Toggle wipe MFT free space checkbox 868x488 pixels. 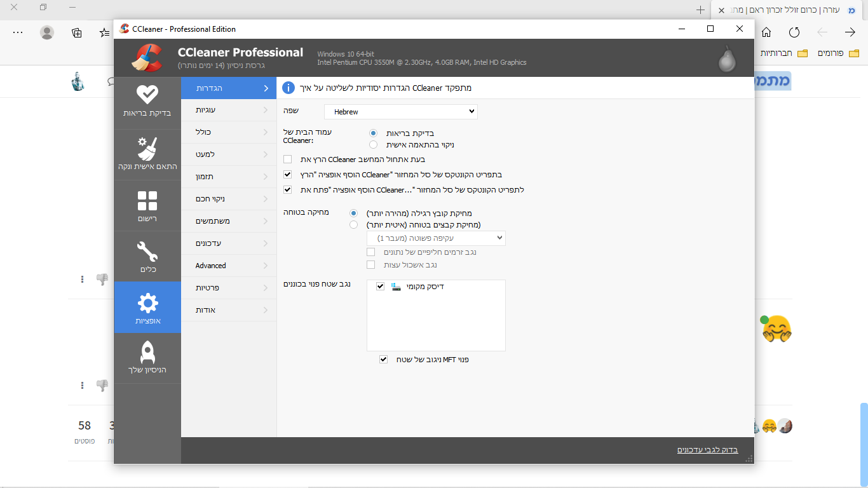tap(383, 359)
